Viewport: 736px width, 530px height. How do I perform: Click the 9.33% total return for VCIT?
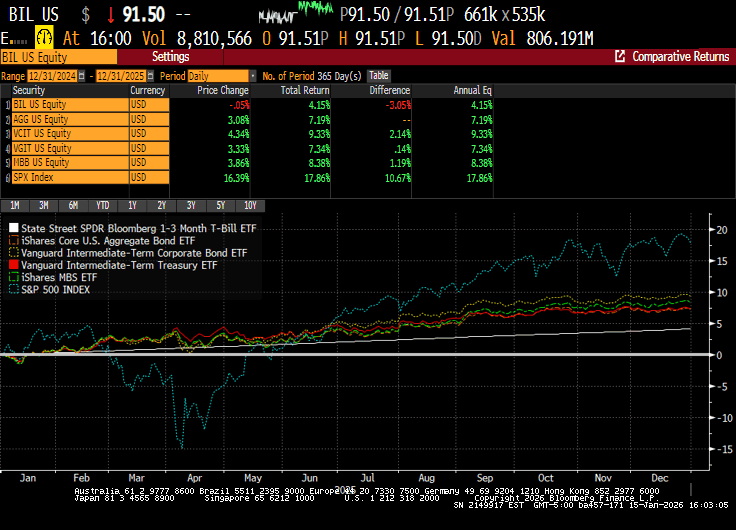(319, 134)
